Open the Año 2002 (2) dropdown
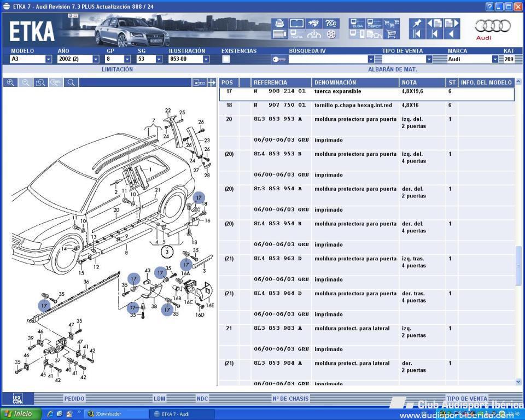Screen dimensions: 525x420 pos(96,59)
